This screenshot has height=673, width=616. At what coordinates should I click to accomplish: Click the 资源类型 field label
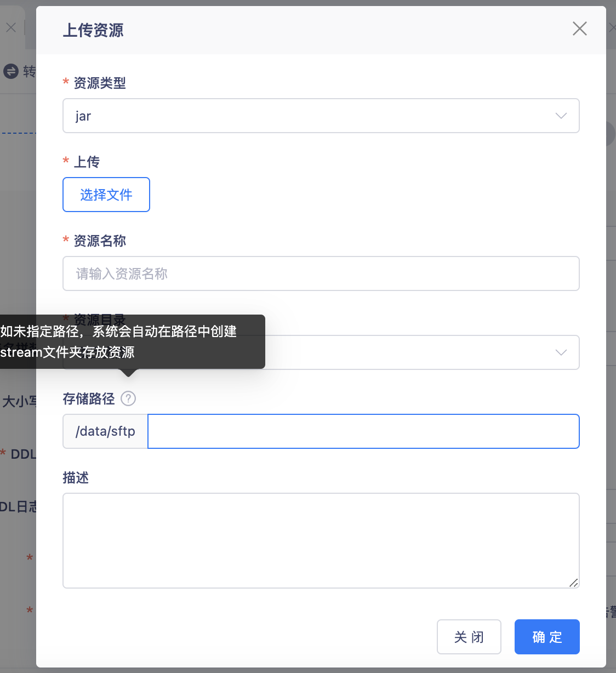pos(100,83)
